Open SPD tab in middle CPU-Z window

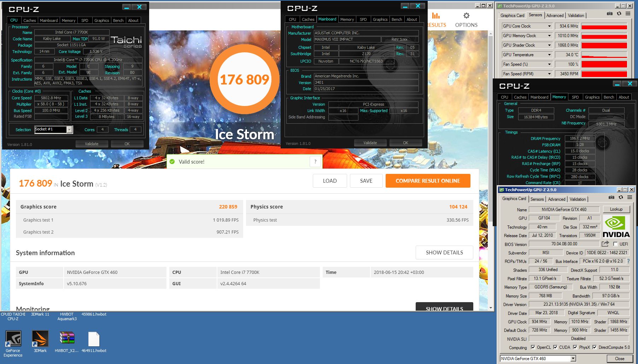pos(363,19)
